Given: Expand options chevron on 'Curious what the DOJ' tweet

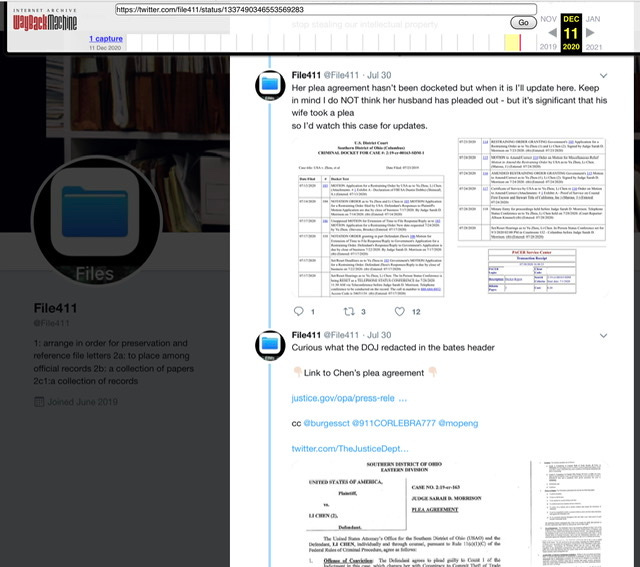Looking at the screenshot, I should click(x=603, y=336).
